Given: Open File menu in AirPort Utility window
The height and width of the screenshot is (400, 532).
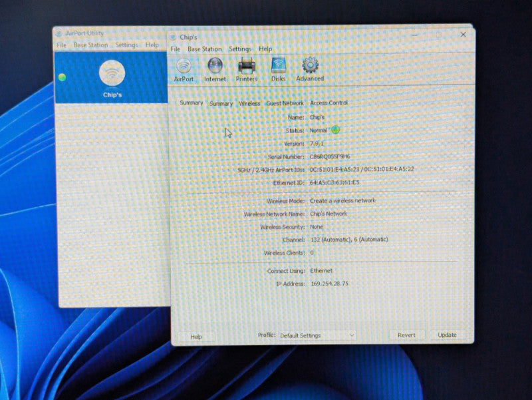Looking at the screenshot, I should click(61, 45).
